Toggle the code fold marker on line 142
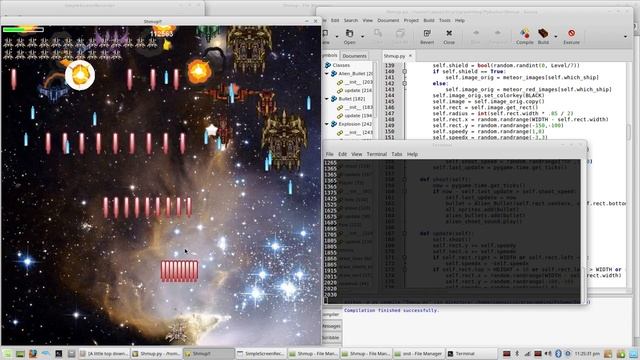The width and height of the screenshot is (640, 360). (404, 83)
